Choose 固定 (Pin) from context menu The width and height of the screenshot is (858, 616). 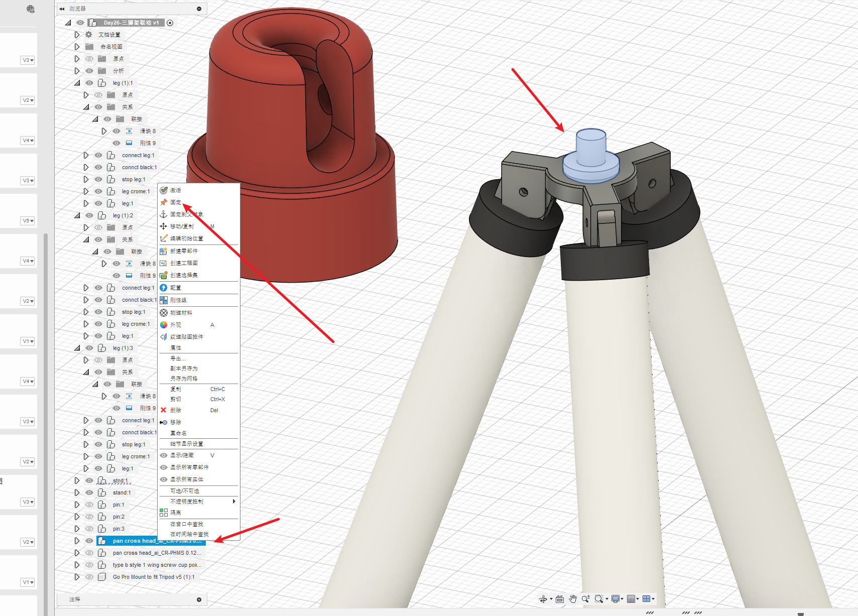point(176,202)
